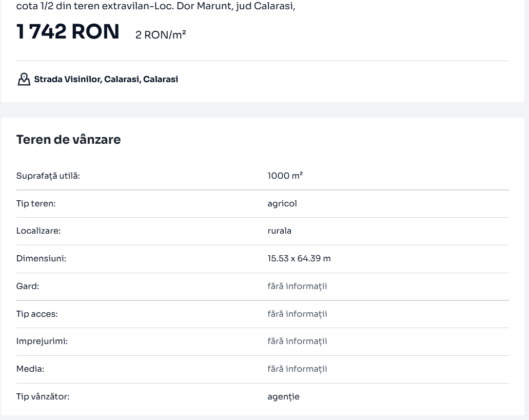Select the Tip teren label

(36, 203)
